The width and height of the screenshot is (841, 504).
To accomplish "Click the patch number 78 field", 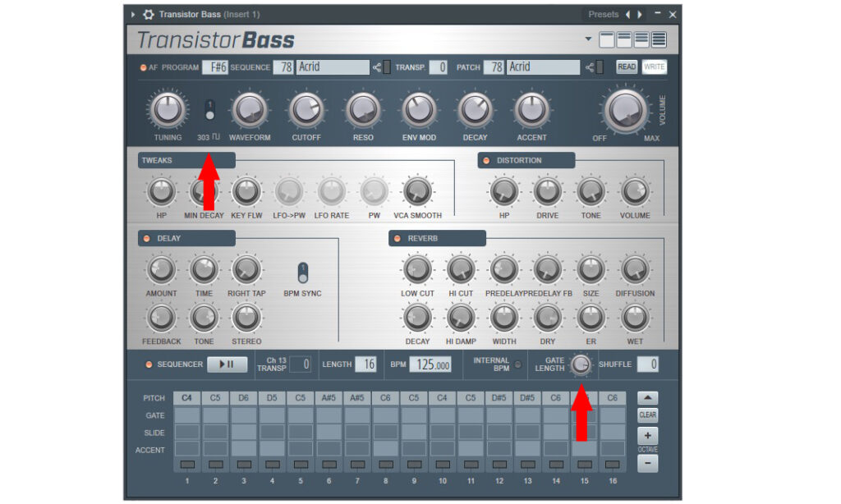I will 494,67.
